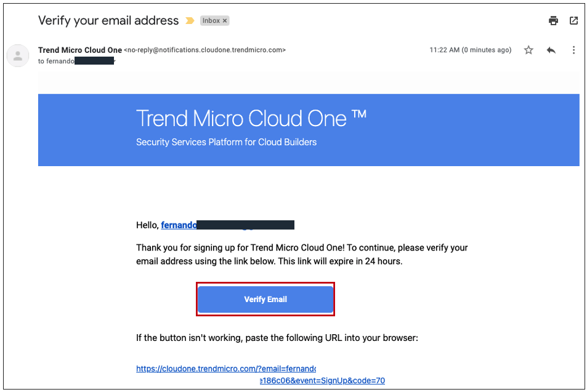Open the fernando link in greeting
This screenshot has height=392, width=587.
coord(179,225)
